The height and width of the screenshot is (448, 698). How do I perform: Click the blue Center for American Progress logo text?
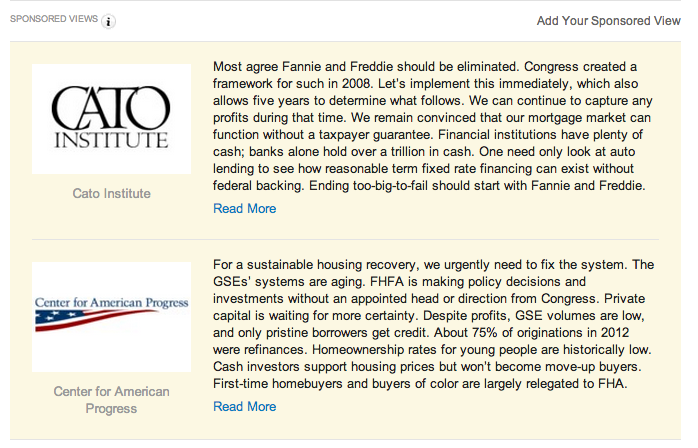[112, 302]
